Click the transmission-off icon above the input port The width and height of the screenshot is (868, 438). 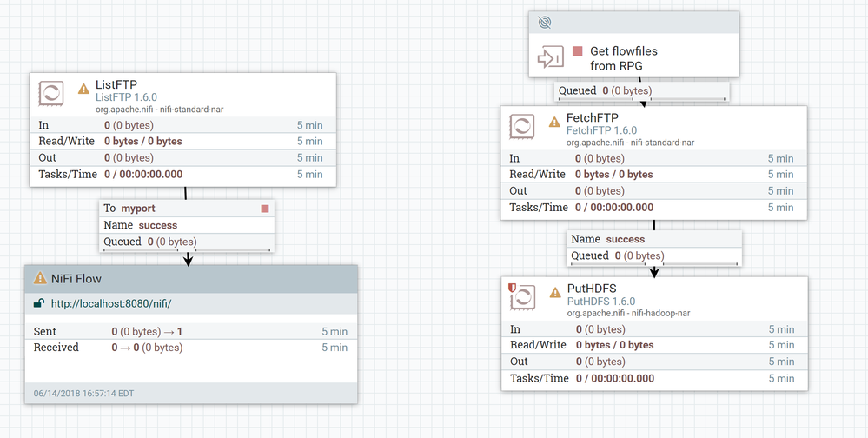coord(545,23)
